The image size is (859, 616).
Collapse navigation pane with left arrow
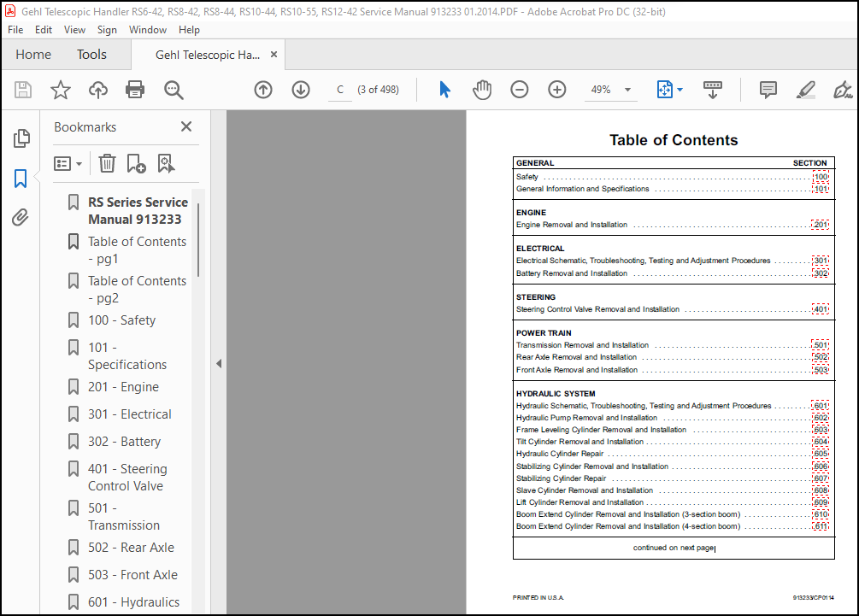pos(219,363)
